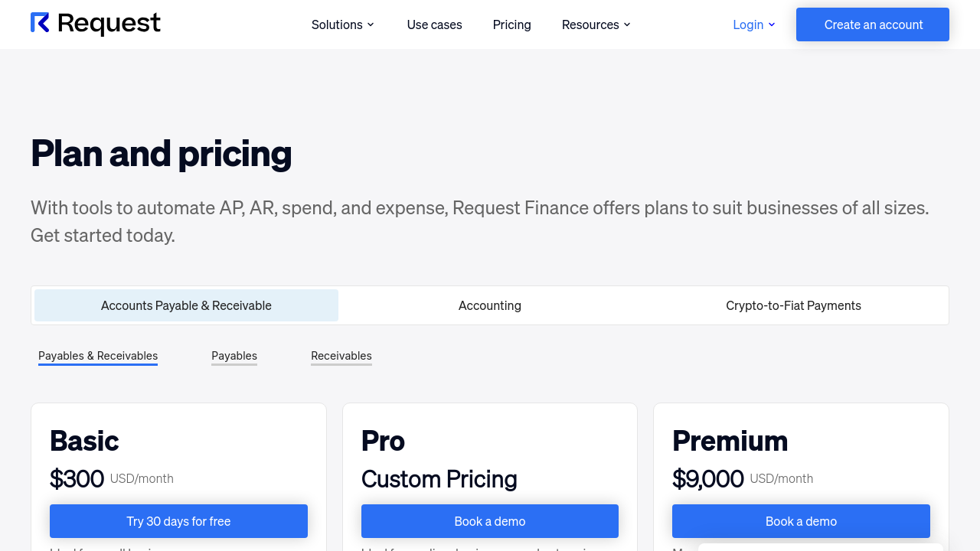Viewport: 980px width, 551px height.
Task: Select the Payables & Receivables sub-tab
Action: coord(98,356)
